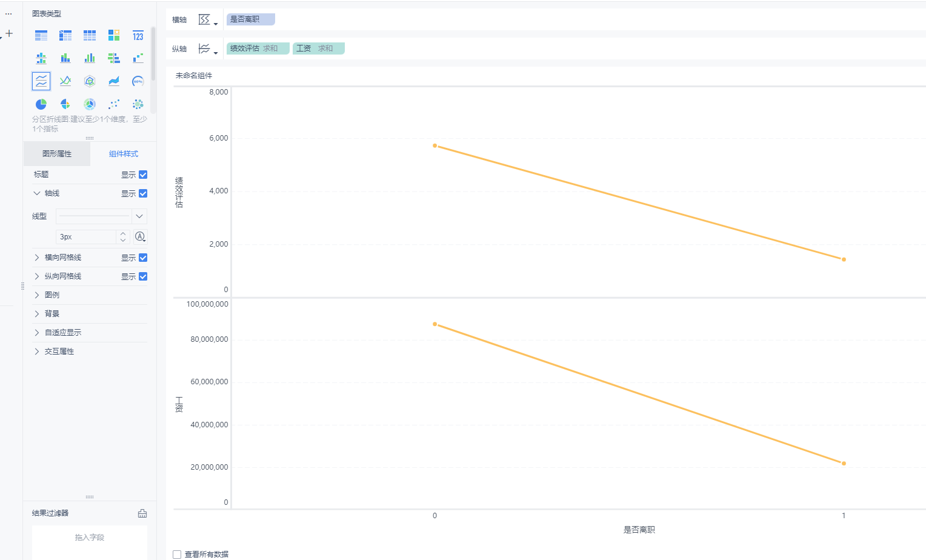Select the KPI indicator card chart type
The width and height of the screenshot is (926, 560).
[138, 36]
